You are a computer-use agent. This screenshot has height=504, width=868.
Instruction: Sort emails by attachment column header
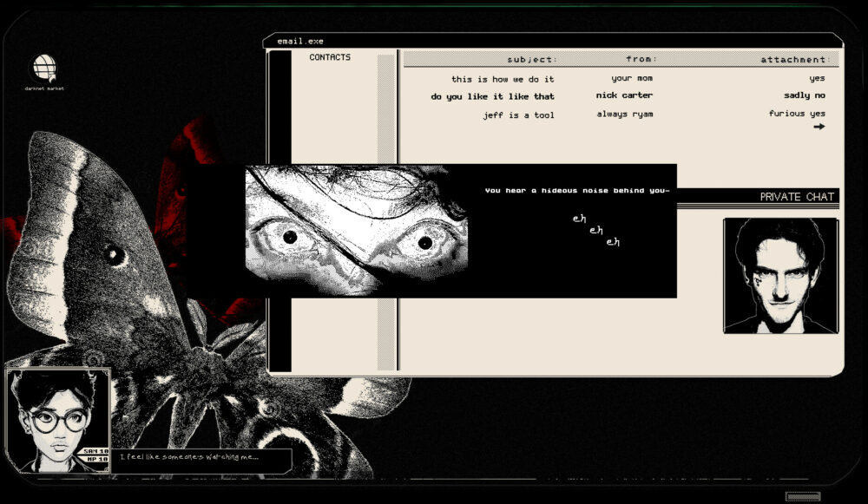tap(795, 60)
